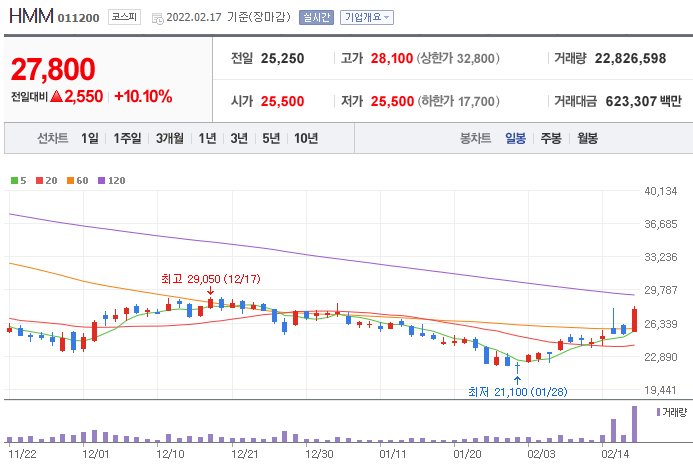Image resolution: width=693 pixels, height=465 pixels.
Task: Select the 10년 line chart tab
Action: (306, 138)
